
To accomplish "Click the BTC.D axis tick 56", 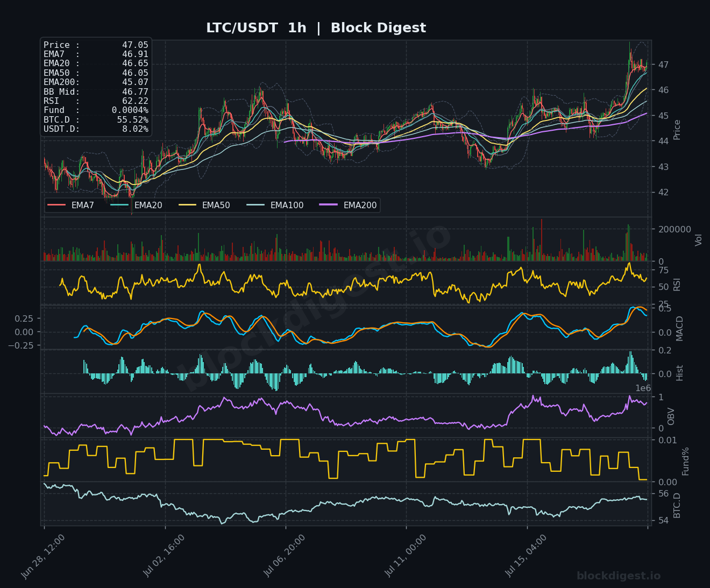I will point(664,493).
